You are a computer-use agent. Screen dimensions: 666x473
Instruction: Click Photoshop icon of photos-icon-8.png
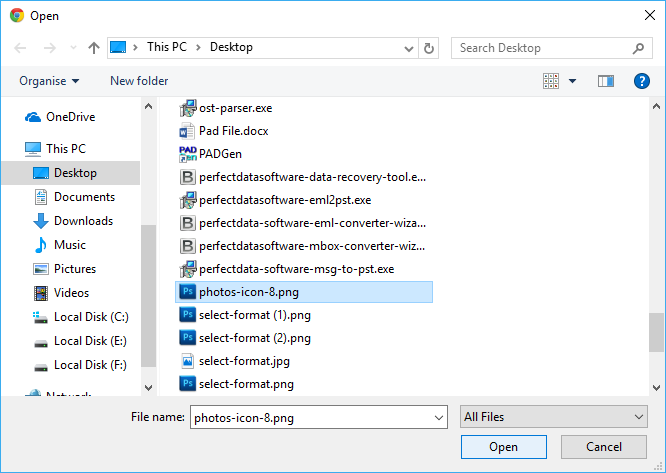[187, 292]
